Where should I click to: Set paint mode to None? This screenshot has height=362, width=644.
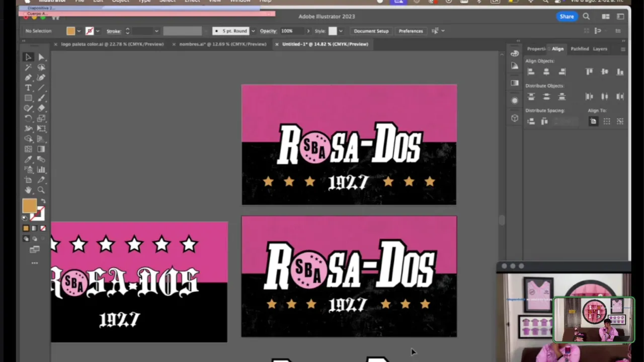point(43,228)
